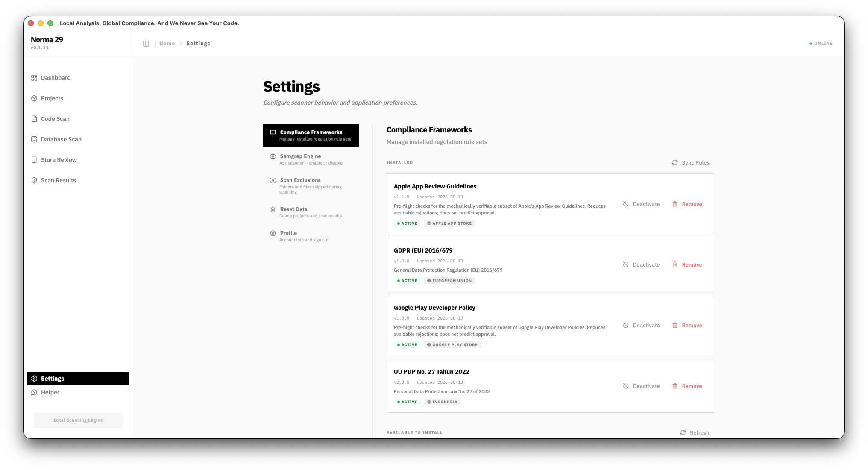868x470 pixels.
Task: Click the APPLE APP STORE tag
Action: (449, 223)
